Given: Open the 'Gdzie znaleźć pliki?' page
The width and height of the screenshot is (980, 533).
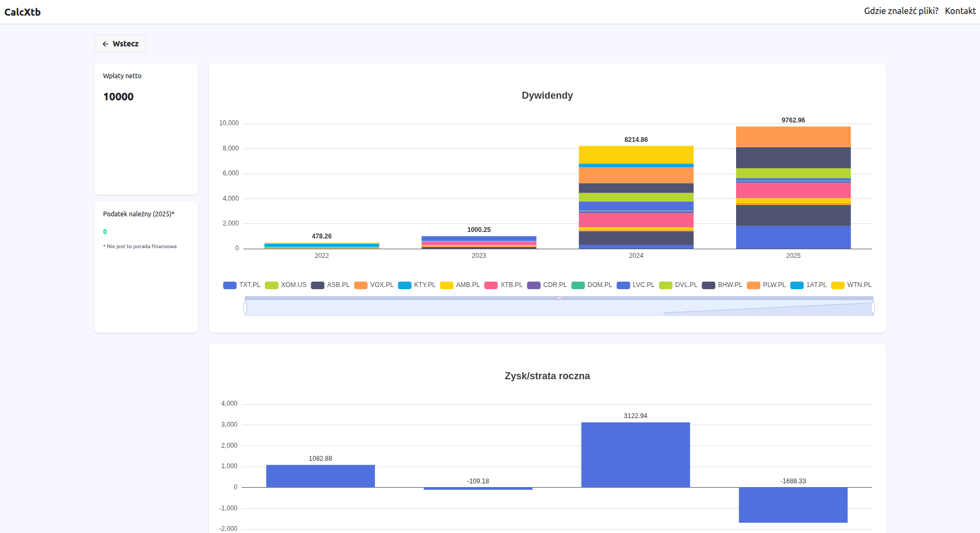Looking at the screenshot, I should pyautogui.click(x=901, y=11).
